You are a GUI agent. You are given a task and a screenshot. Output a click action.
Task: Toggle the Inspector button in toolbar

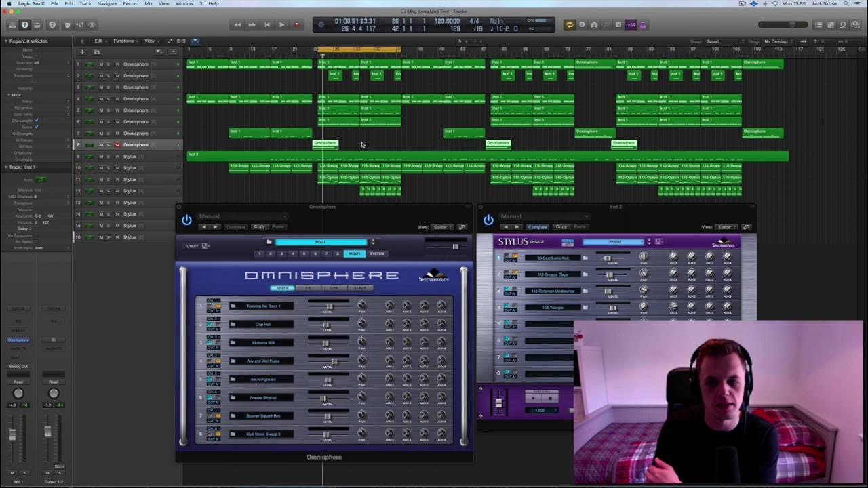(x=25, y=25)
